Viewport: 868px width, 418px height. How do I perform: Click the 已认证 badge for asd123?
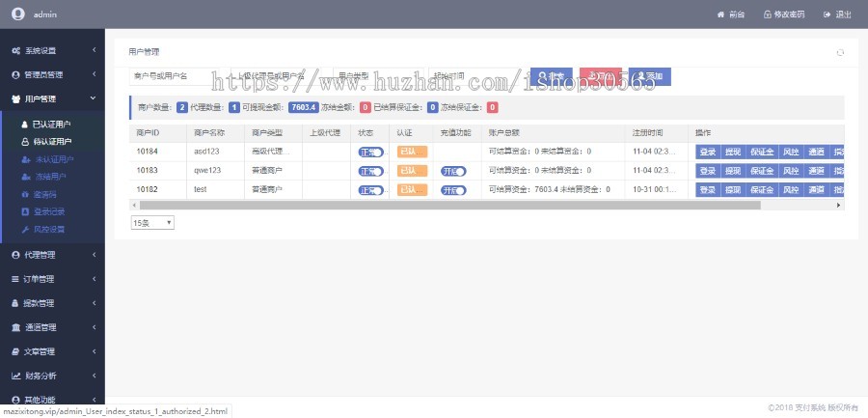click(x=413, y=153)
